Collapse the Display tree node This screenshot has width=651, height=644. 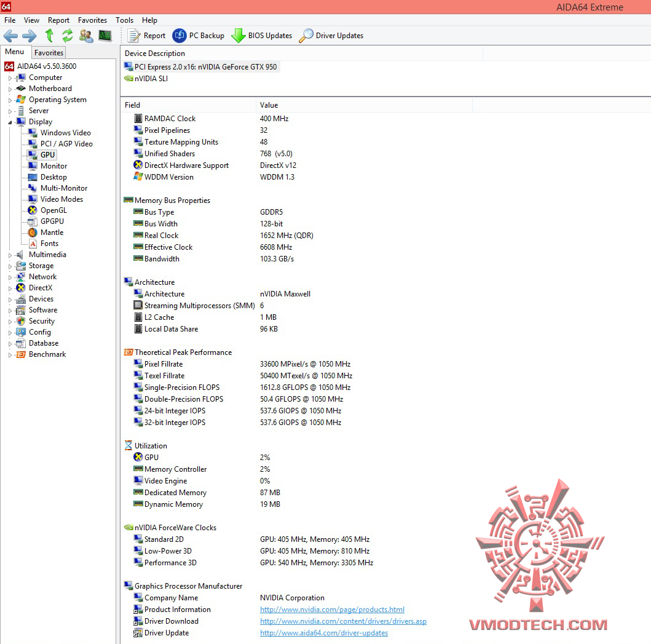[x=10, y=122]
